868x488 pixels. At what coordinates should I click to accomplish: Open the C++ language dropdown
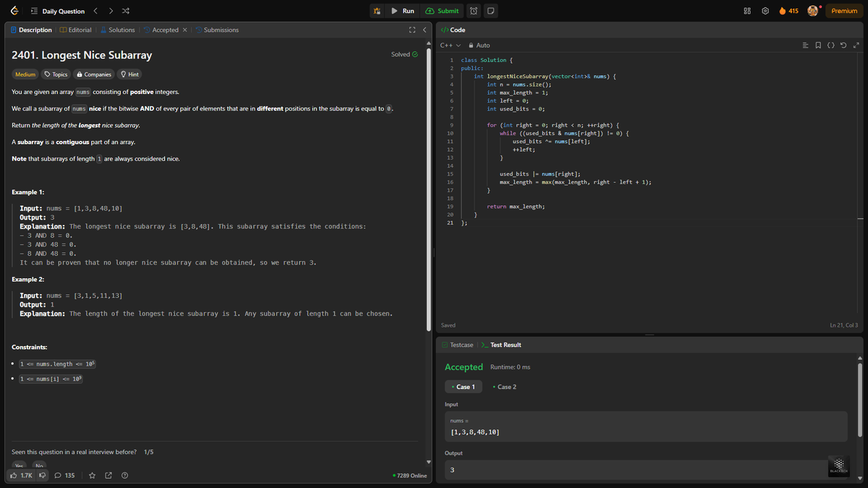(451, 45)
